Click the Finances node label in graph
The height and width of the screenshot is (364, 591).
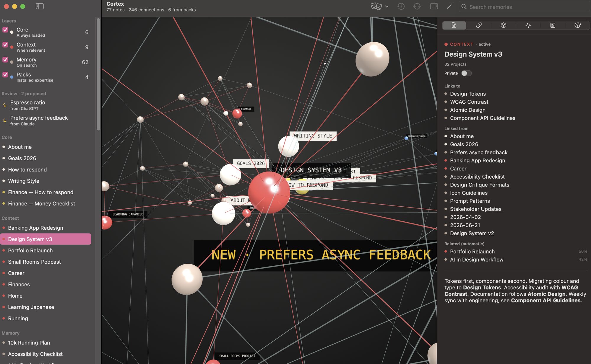pyautogui.click(x=246, y=109)
